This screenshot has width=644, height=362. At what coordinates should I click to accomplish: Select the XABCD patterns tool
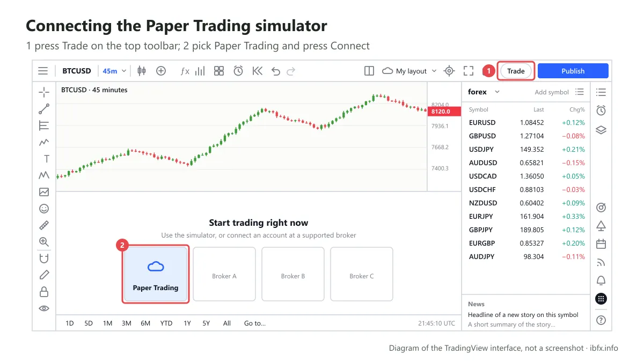tap(44, 175)
